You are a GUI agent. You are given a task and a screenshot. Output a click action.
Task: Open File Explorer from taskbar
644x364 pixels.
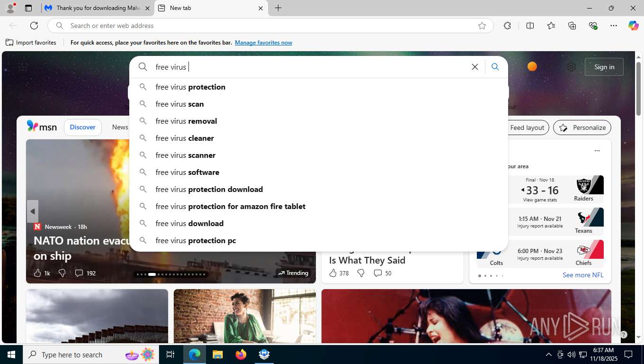click(217, 355)
